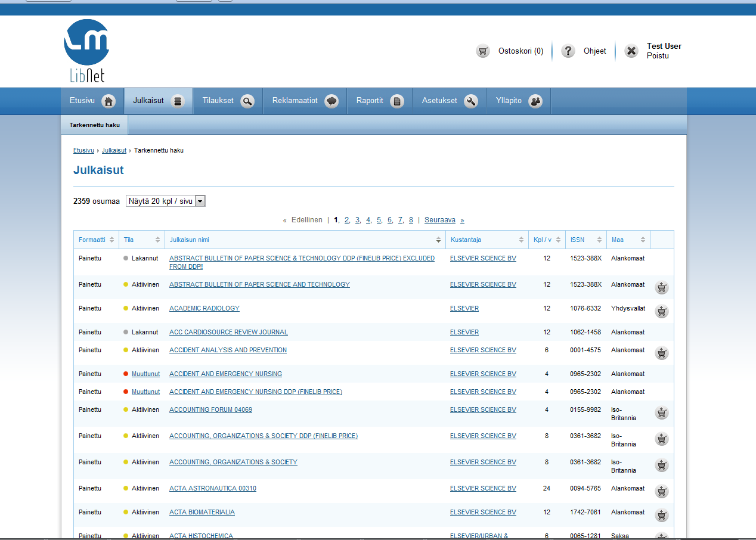The width and height of the screenshot is (756, 540).
Task: Click ELSEVIER publisher in Academic Radiology row
Action: 464,308
